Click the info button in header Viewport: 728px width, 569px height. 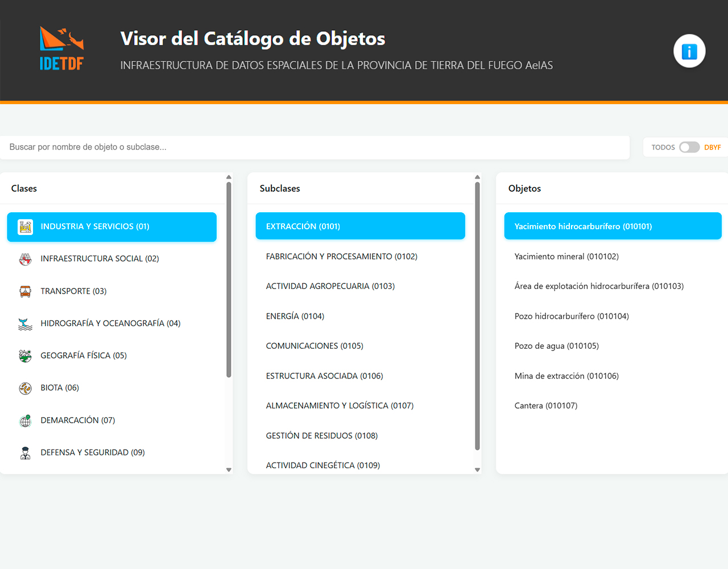tap(689, 51)
